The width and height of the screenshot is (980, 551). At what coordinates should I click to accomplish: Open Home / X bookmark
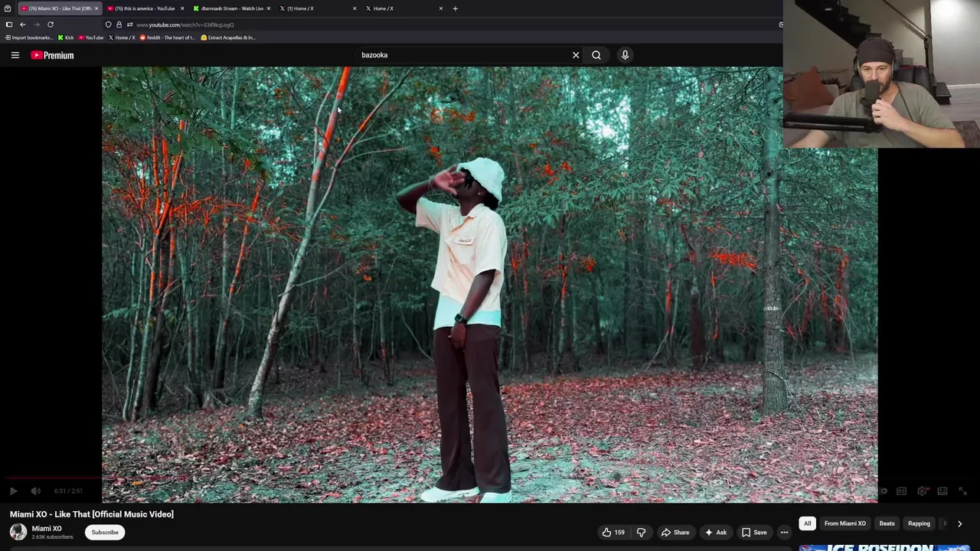tap(122, 37)
